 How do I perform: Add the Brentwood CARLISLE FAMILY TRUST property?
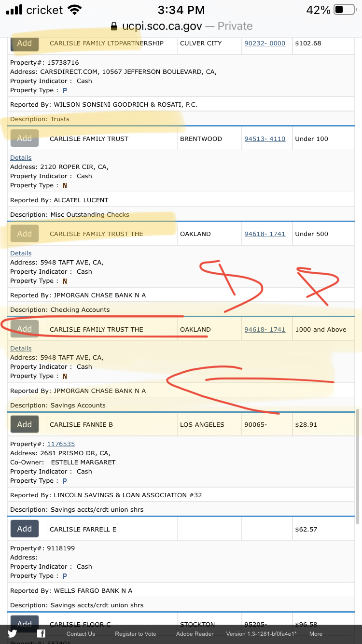(25, 138)
